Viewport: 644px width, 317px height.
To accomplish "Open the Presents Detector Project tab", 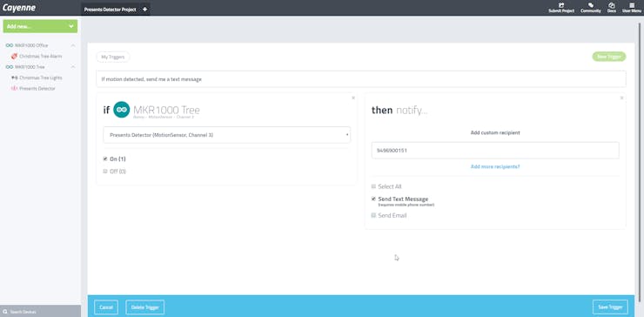I will click(x=110, y=9).
